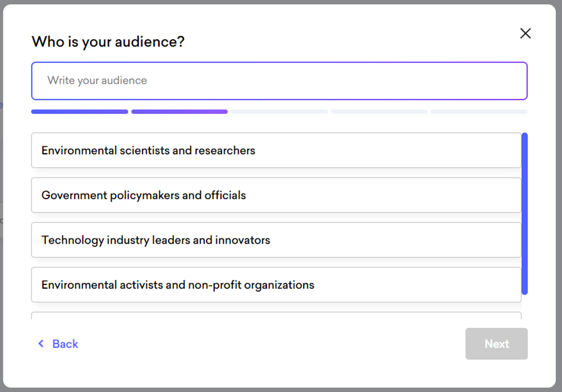Select 'Environmental activists and non-profit organizations'

(x=276, y=285)
